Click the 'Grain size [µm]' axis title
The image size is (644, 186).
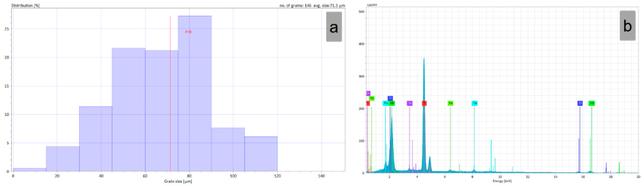(x=178, y=181)
